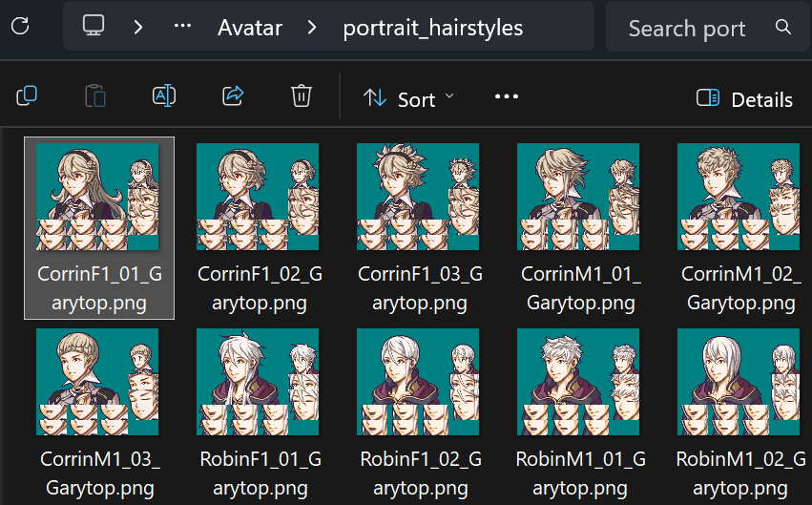812x505 pixels.
Task: Expand hidden breadcrumb path ellipsis
Action: point(183,27)
